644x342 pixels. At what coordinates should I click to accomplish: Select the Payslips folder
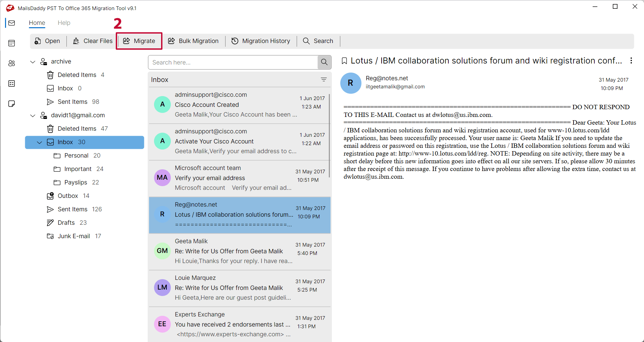click(x=76, y=182)
